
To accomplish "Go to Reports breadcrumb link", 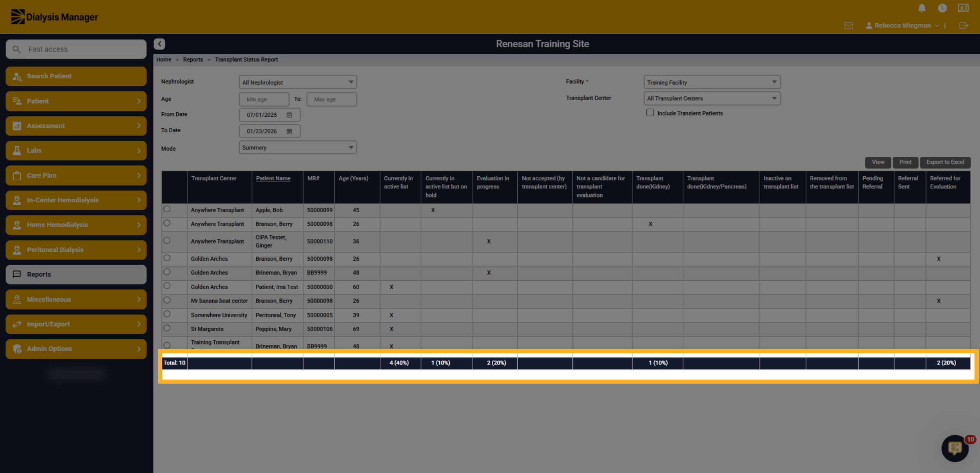I will pos(193,60).
